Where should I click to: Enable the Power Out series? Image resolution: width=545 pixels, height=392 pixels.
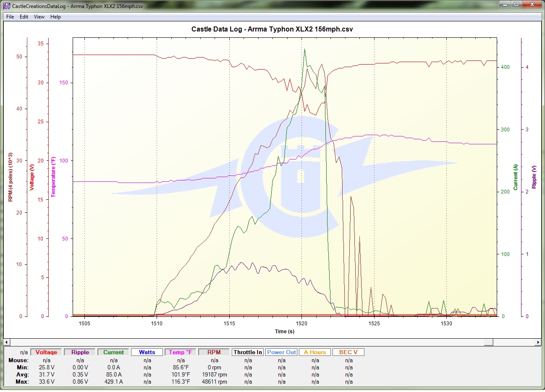pos(281,353)
